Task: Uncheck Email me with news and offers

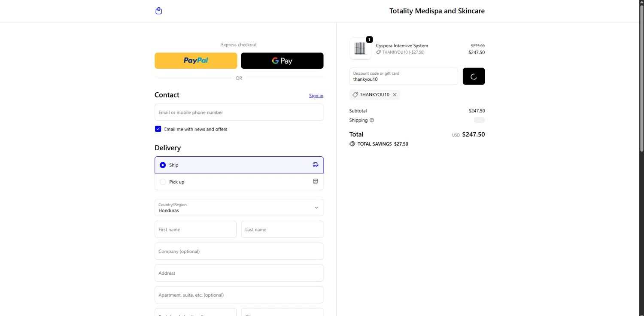Action: point(158,129)
